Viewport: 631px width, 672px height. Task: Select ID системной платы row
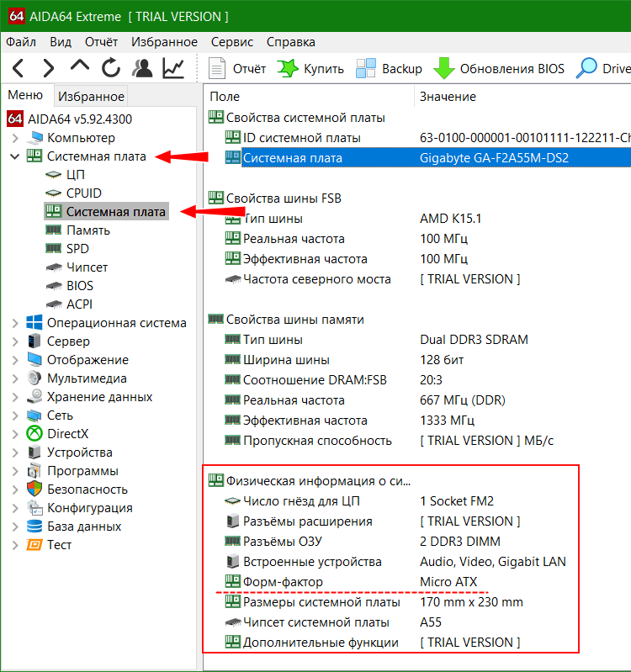point(427,138)
